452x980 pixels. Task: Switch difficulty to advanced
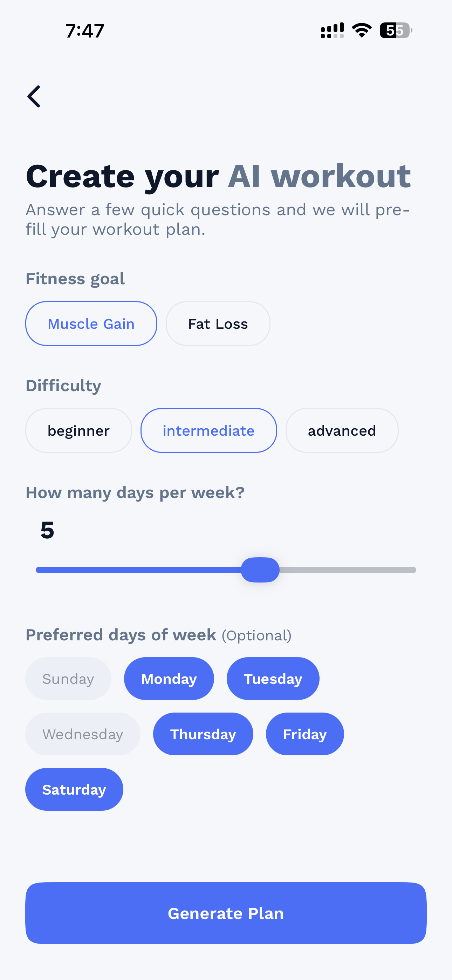342,431
